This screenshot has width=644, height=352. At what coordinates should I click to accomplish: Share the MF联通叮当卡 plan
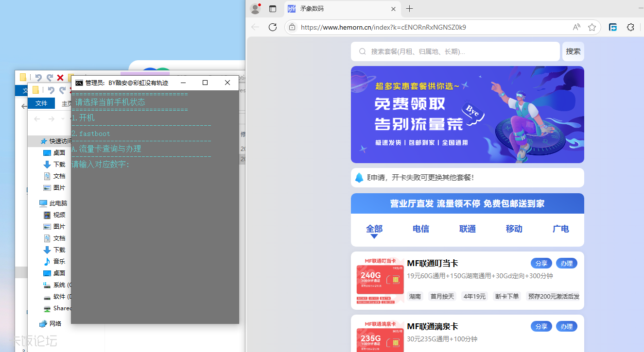coord(541,263)
